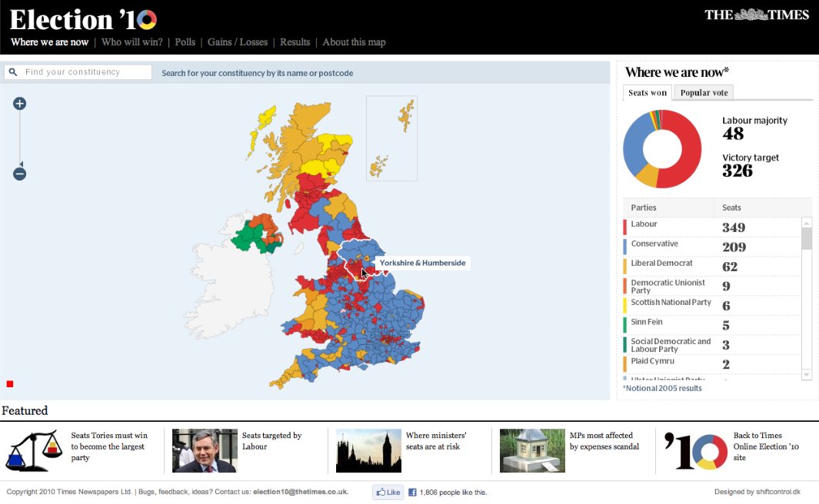Open Where ministers' seats are at risk
819x504 pixels.
pyautogui.click(x=436, y=441)
